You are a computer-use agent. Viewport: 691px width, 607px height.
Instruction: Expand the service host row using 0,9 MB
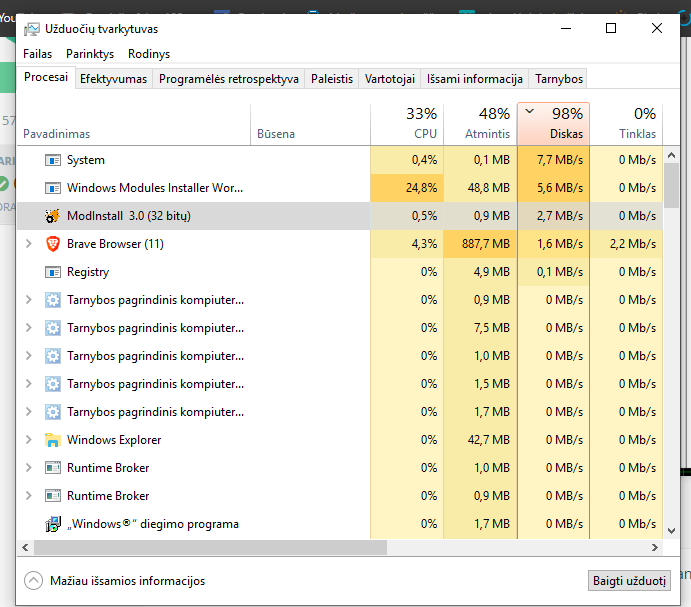[x=29, y=300]
